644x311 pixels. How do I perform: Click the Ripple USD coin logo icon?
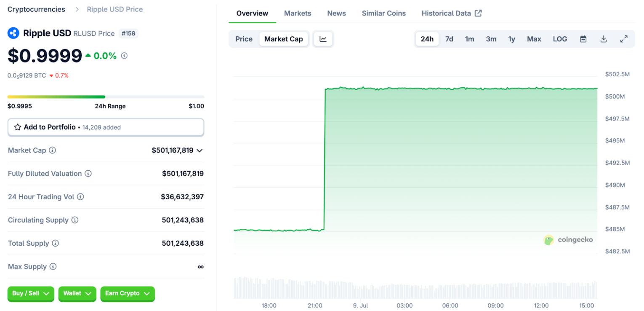pos(13,33)
